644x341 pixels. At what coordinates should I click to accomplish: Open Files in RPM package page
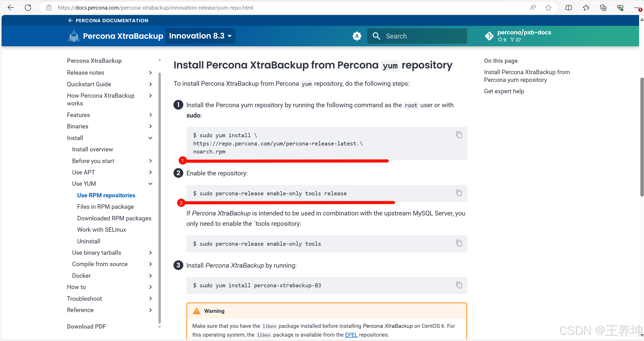[x=105, y=207]
